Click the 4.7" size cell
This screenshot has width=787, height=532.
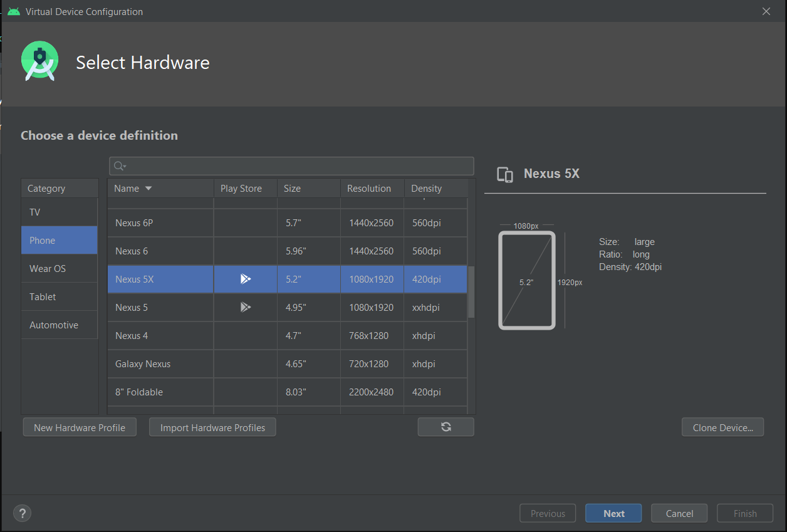point(309,335)
